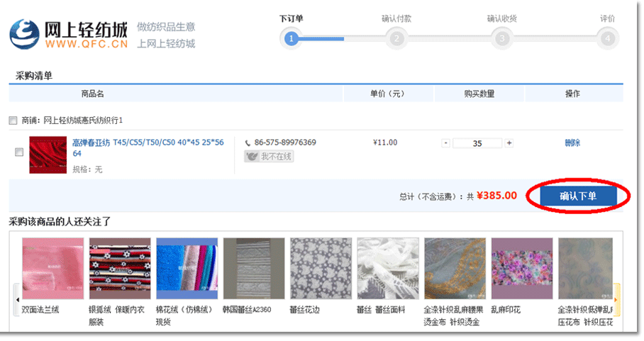Tick the checkbox for the 高弹春亚纺 item
Screen dimensions: 644x341
click(19, 152)
